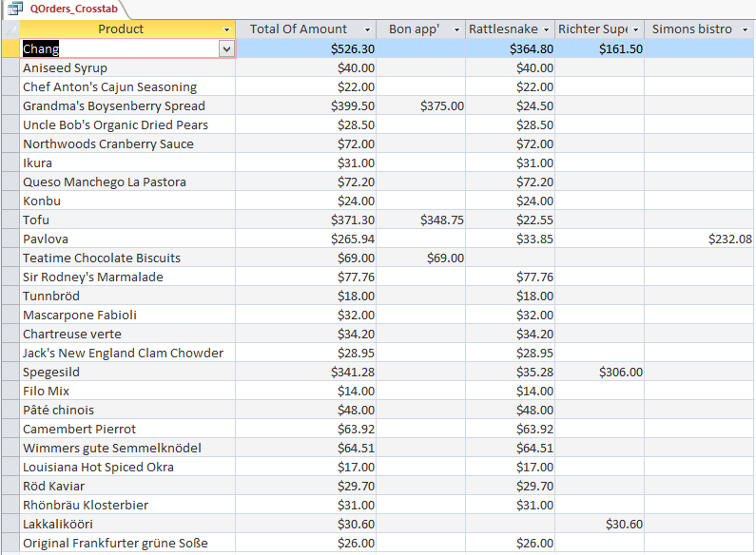This screenshot has height=555, width=756.
Task: Click the row selector for Aniseed Syrup
Action: coord(10,67)
